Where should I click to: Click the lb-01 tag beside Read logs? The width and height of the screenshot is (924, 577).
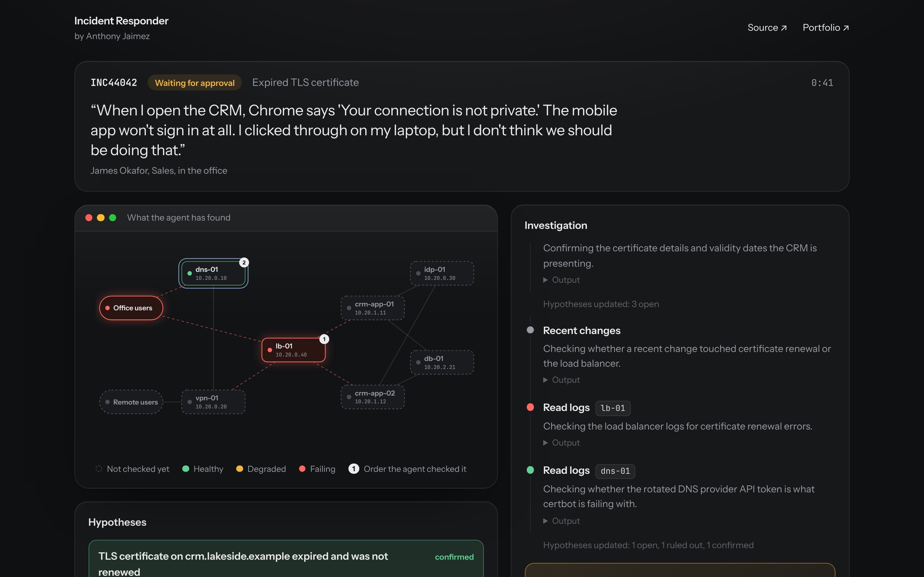point(613,408)
